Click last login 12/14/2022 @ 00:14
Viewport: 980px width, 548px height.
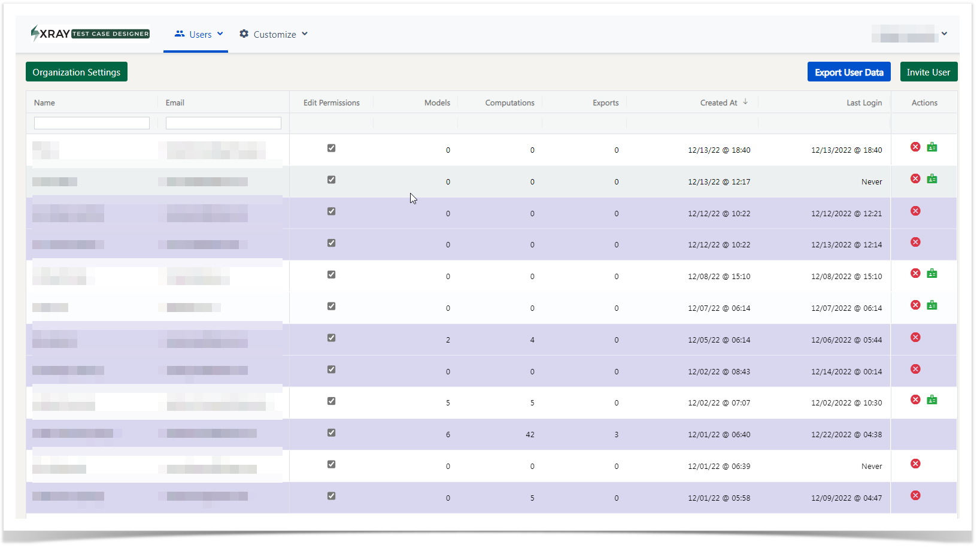point(846,372)
